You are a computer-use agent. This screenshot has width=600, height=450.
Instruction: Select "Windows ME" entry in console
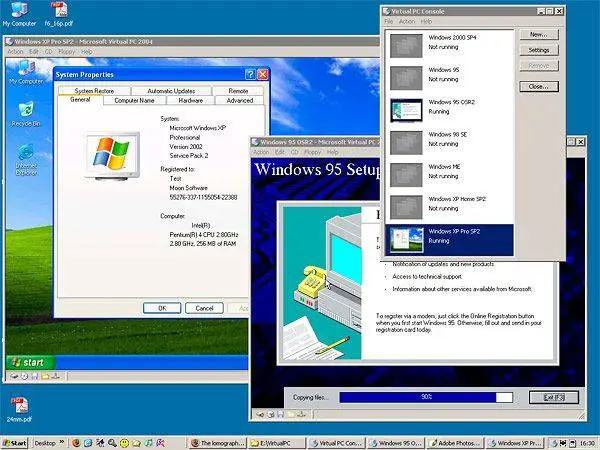point(449,175)
